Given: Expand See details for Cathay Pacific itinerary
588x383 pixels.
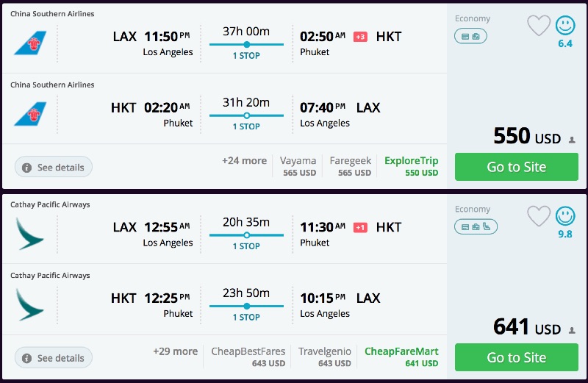Looking at the screenshot, I should [53, 358].
